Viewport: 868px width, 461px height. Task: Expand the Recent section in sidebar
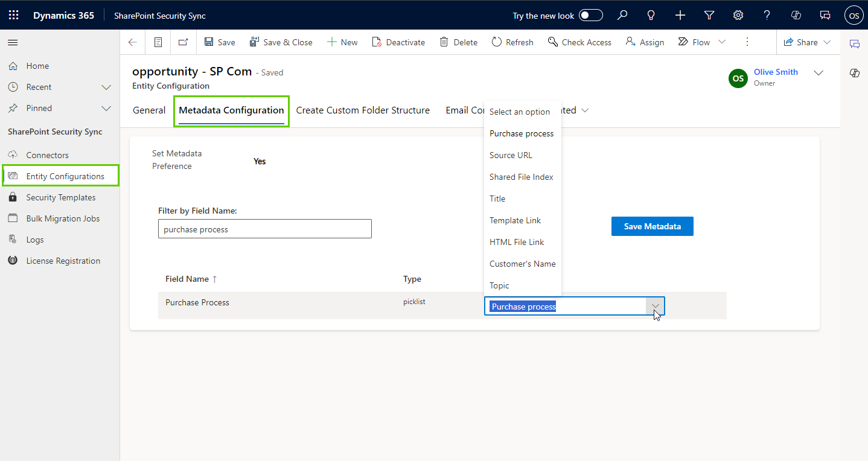(106, 87)
